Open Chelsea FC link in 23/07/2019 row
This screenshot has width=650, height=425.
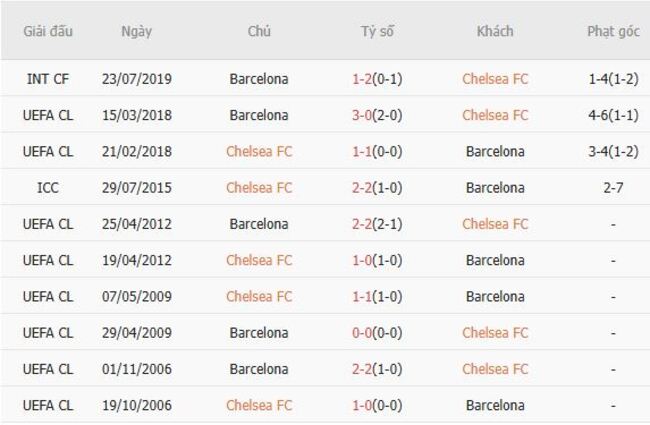[x=495, y=79]
